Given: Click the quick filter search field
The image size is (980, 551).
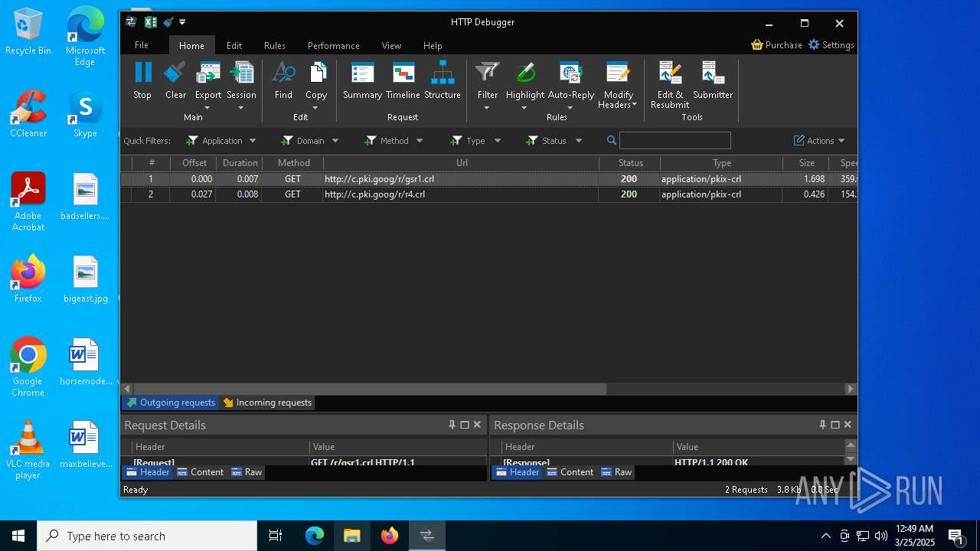Looking at the screenshot, I should pos(675,141).
